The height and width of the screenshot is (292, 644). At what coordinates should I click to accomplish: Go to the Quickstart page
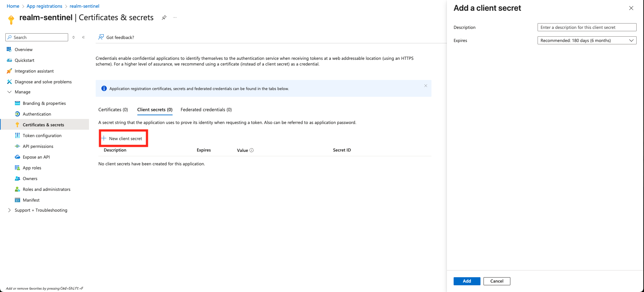point(24,60)
